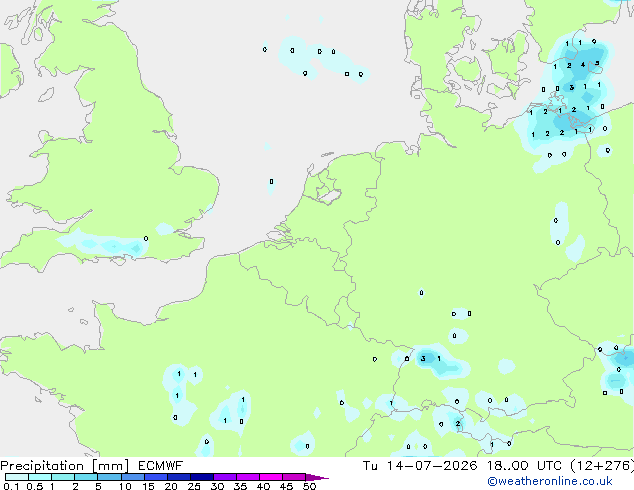The image size is (634, 490).
Task: Click the 'Tu' weekday label
Action: [370, 466]
